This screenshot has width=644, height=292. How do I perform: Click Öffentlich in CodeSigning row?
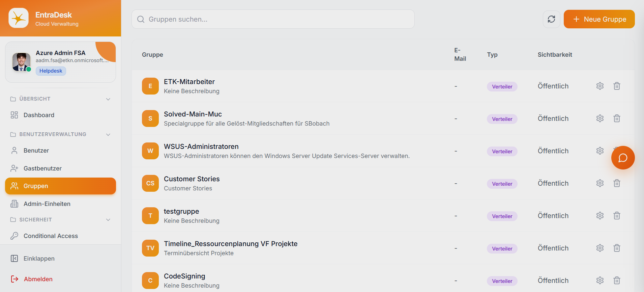[x=553, y=281]
